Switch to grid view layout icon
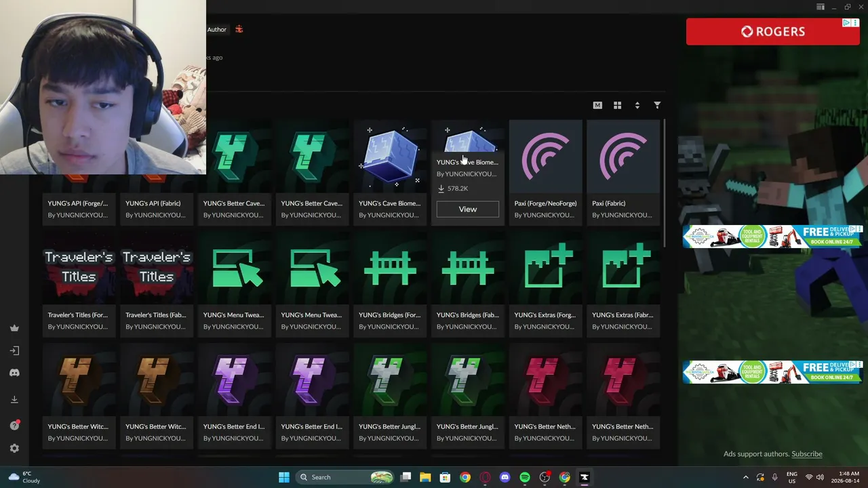Image resolution: width=868 pixels, height=488 pixels. click(x=617, y=105)
